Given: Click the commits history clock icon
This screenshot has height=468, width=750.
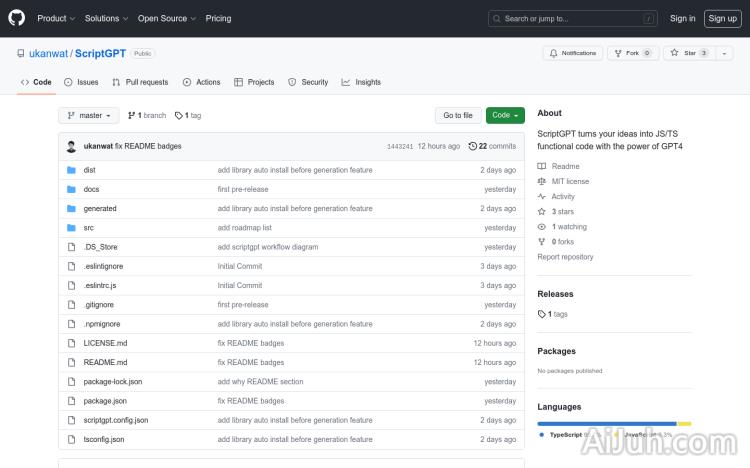Looking at the screenshot, I should pyautogui.click(x=472, y=146).
